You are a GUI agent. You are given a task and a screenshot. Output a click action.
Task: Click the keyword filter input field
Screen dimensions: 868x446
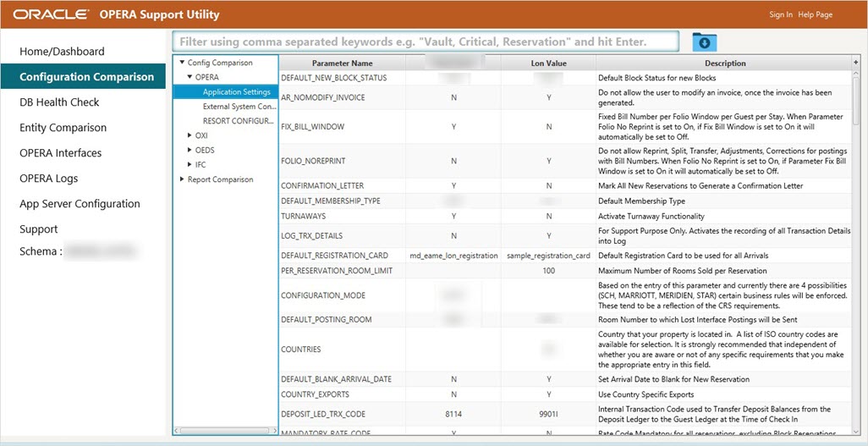426,41
